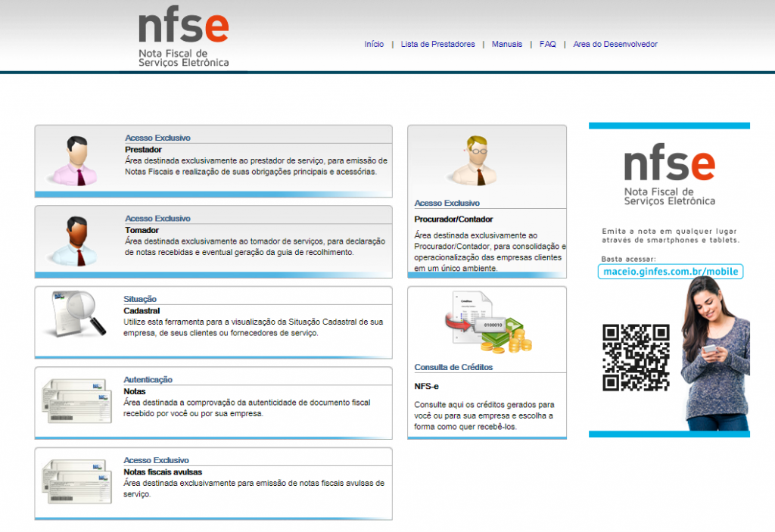Click the nfse logo in header
This screenshot has height=532, width=775.
[184, 39]
